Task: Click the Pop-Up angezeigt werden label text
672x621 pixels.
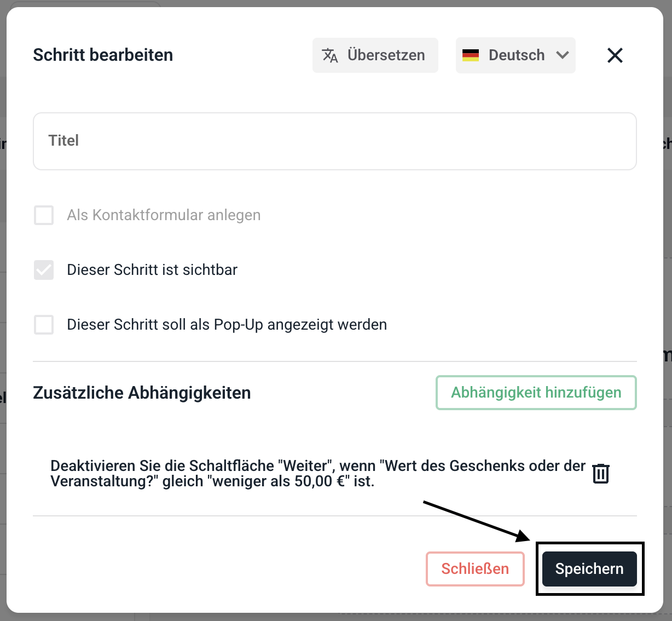Action: click(227, 325)
